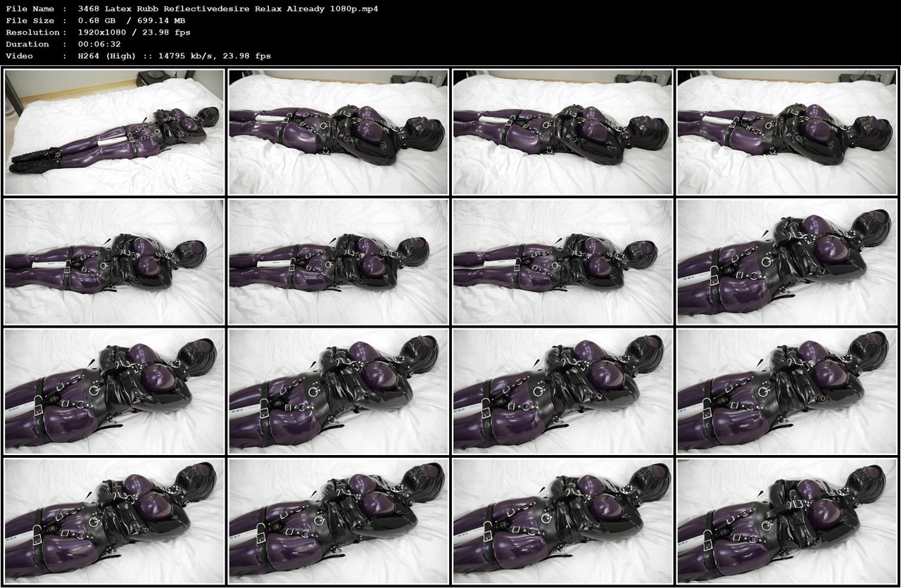Image resolution: width=901 pixels, height=588 pixels.
Task: Open the wide-shot thumbnail showing wooden floor
Action: (x=114, y=132)
